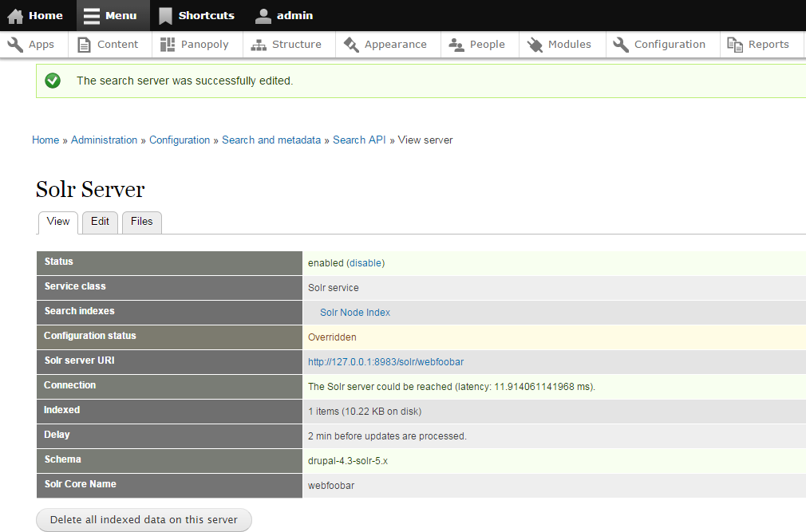Click the Home house icon
This screenshot has height=532, width=806.
point(15,16)
